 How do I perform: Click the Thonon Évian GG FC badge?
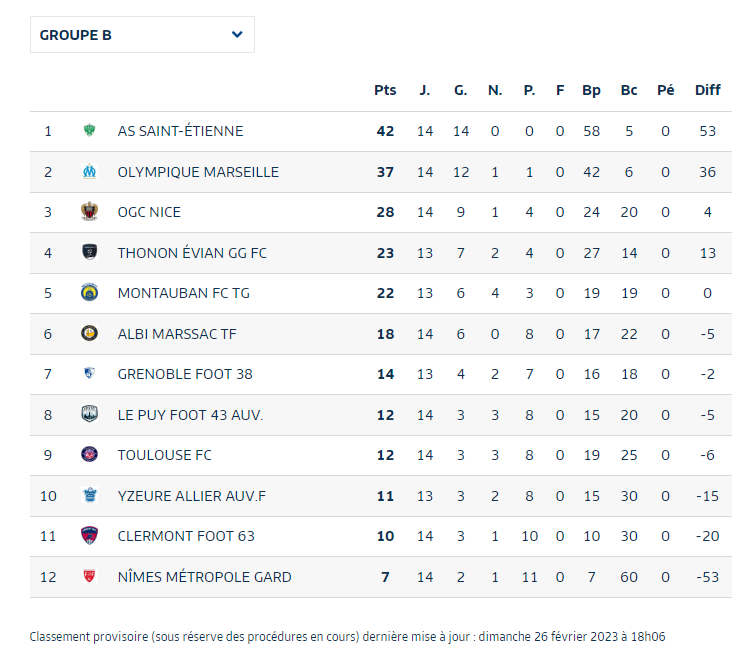tap(89, 253)
